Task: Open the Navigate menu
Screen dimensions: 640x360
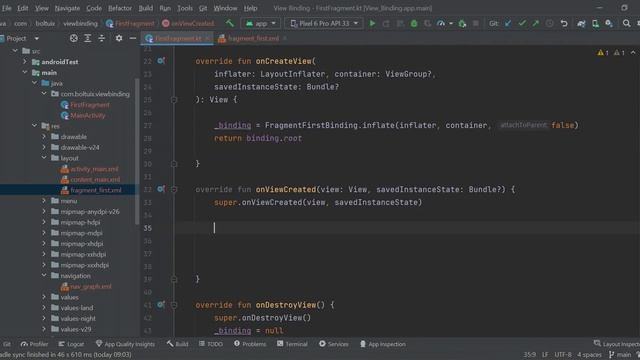Action: [67, 8]
